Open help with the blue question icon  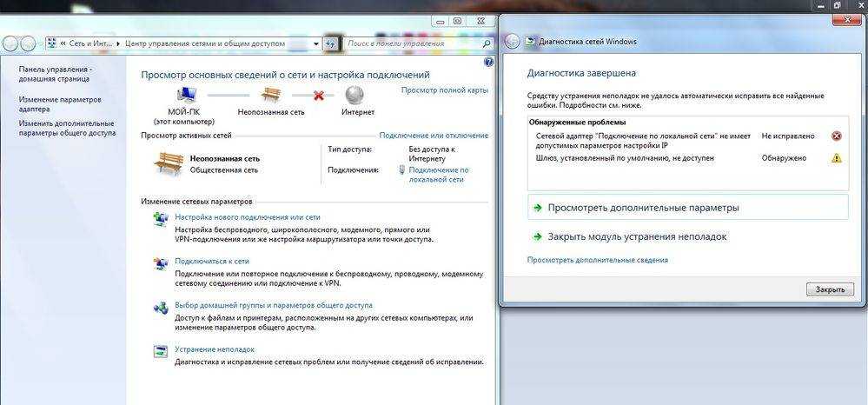click(x=489, y=62)
